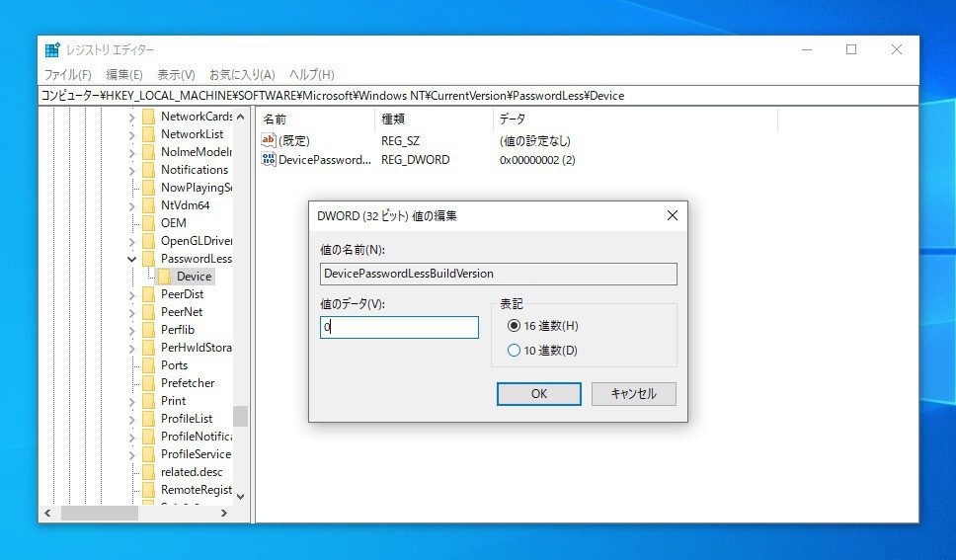The image size is (956, 560).
Task: Expand the NetworkCards tree node
Action: [x=131, y=117]
